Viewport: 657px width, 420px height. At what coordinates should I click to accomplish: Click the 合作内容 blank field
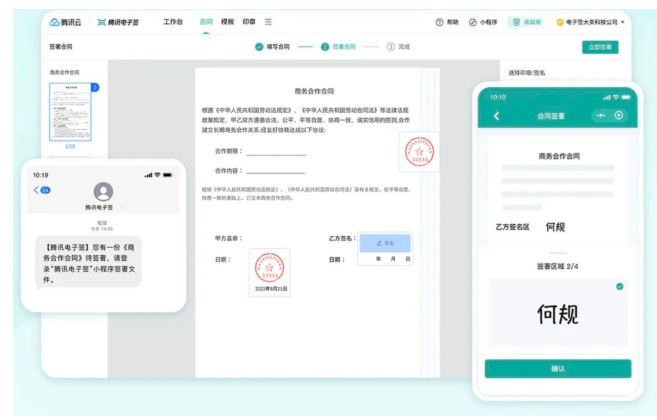click(276, 169)
